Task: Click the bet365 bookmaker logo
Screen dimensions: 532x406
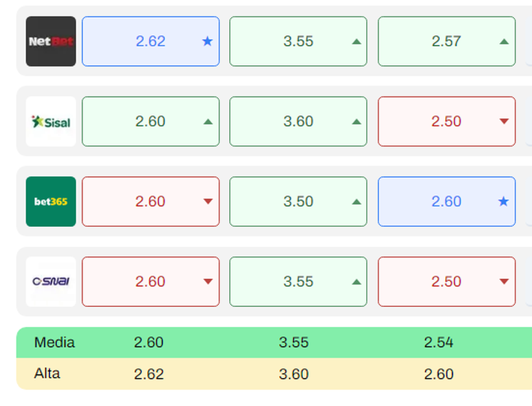Action: pos(51,202)
